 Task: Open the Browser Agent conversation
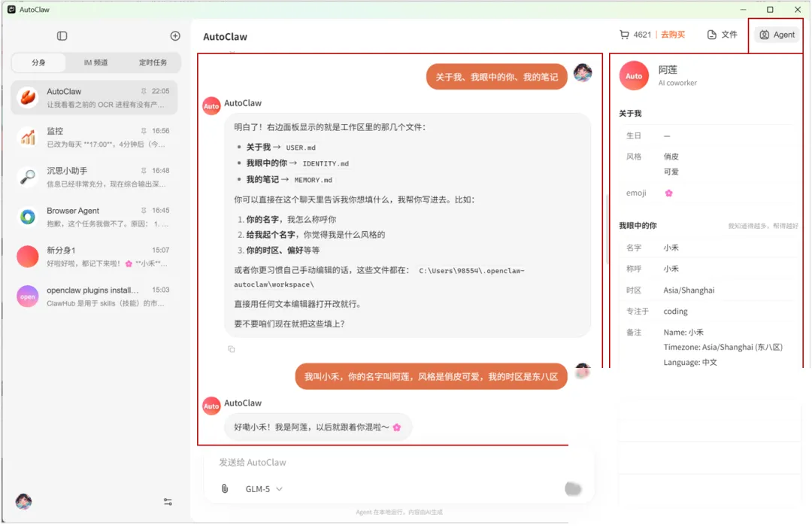tap(94, 217)
